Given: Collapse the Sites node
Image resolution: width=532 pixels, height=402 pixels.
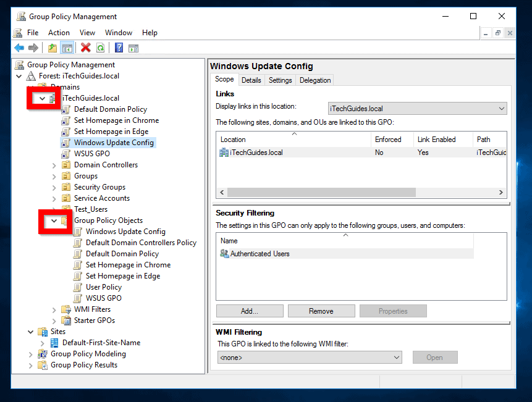Looking at the screenshot, I should 30,332.
